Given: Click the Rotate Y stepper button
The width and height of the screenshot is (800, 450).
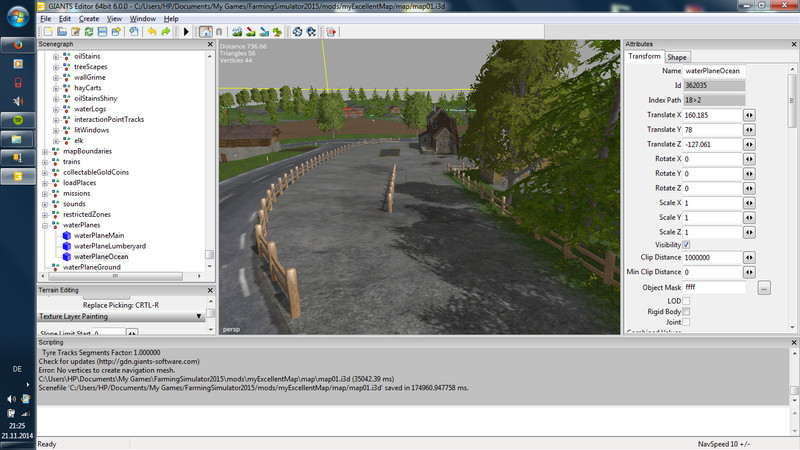Looking at the screenshot, I should click(x=749, y=174).
